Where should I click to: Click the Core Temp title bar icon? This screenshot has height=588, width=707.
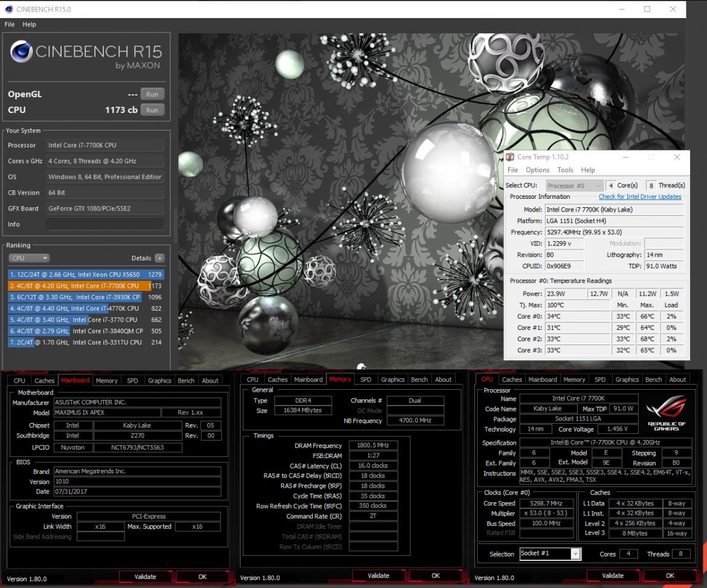pyautogui.click(x=510, y=157)
